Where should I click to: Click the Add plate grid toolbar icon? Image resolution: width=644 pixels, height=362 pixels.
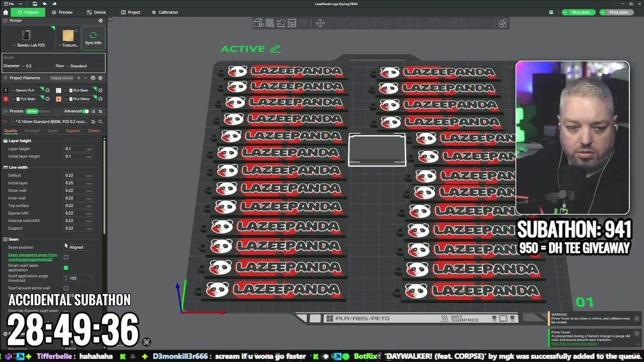(x=270, y=23)
